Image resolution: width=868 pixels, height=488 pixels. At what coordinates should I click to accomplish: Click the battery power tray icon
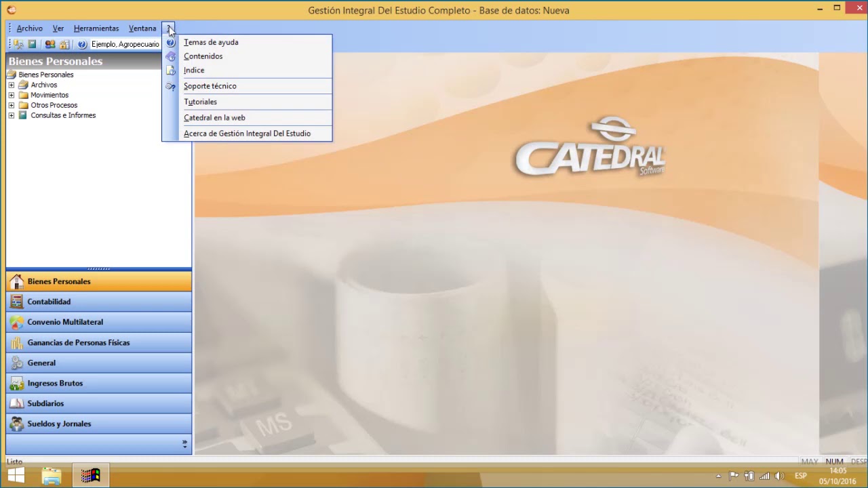point(749,476)
